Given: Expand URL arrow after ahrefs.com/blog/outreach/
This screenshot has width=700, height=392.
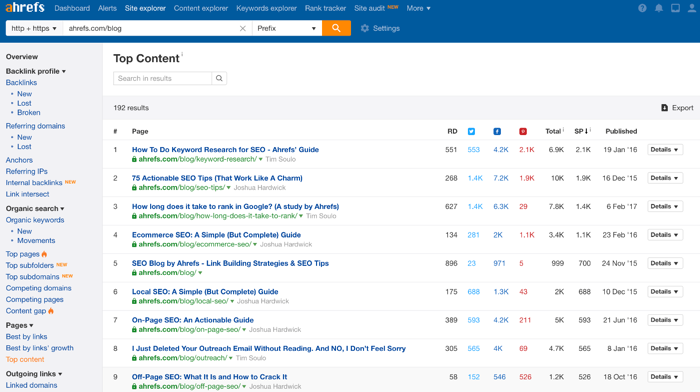Looking at the screenshot, I should [230, 358].
